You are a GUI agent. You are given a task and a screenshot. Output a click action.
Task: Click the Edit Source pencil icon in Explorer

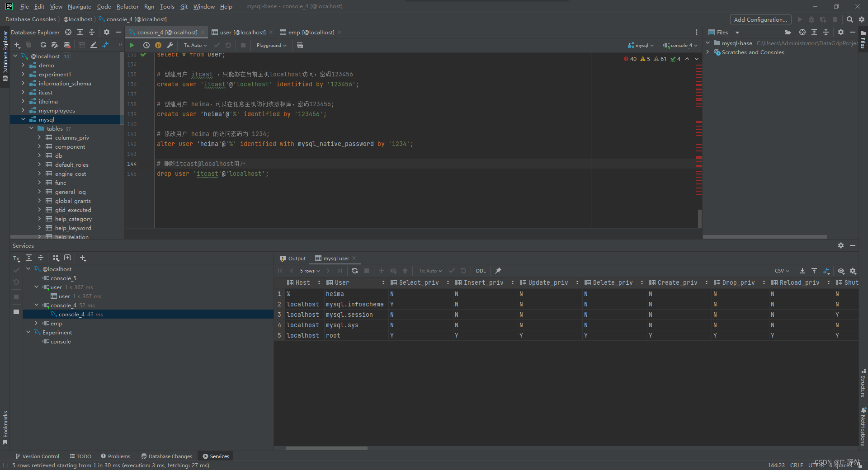point(94,45)
